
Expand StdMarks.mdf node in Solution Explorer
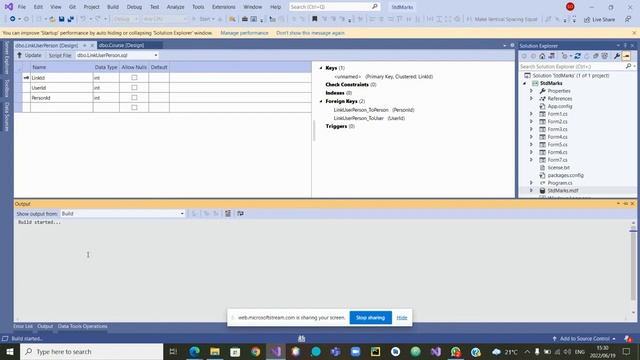click(531, 191)
